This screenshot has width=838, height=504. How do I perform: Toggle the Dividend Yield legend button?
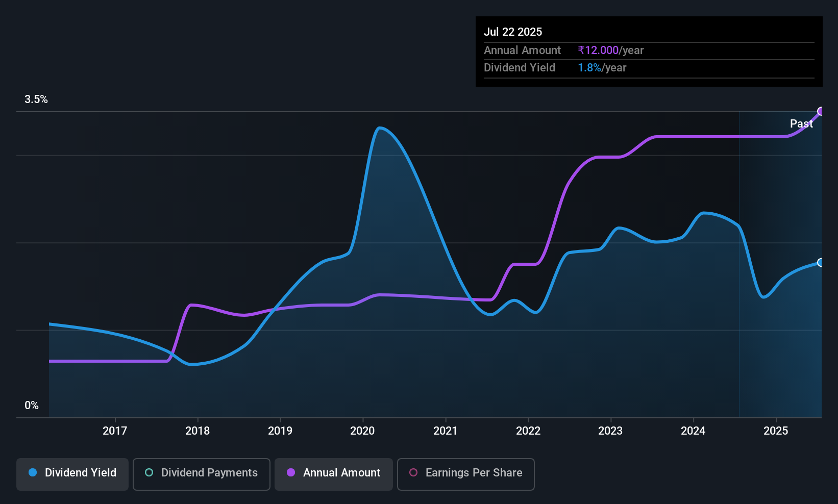coord(72,474)
